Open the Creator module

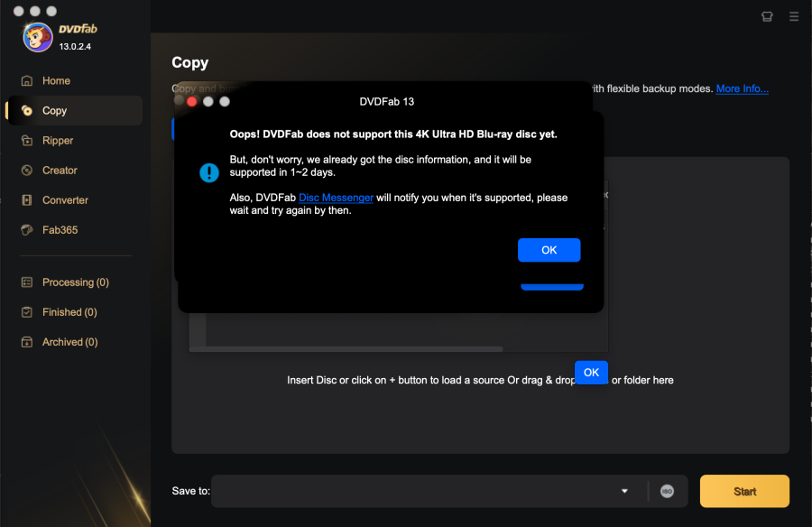60,171
